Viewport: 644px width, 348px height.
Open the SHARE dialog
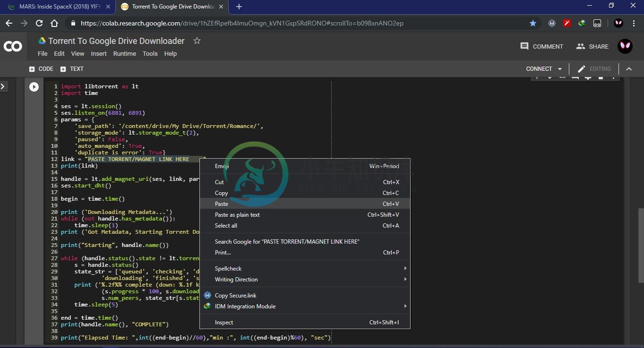coord(592,46)
